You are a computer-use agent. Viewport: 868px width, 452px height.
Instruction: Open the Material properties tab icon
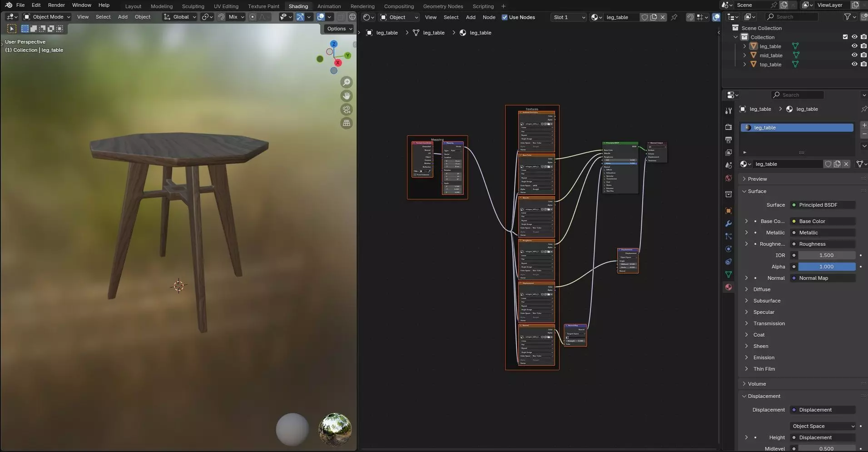click(x=729, y=287)
